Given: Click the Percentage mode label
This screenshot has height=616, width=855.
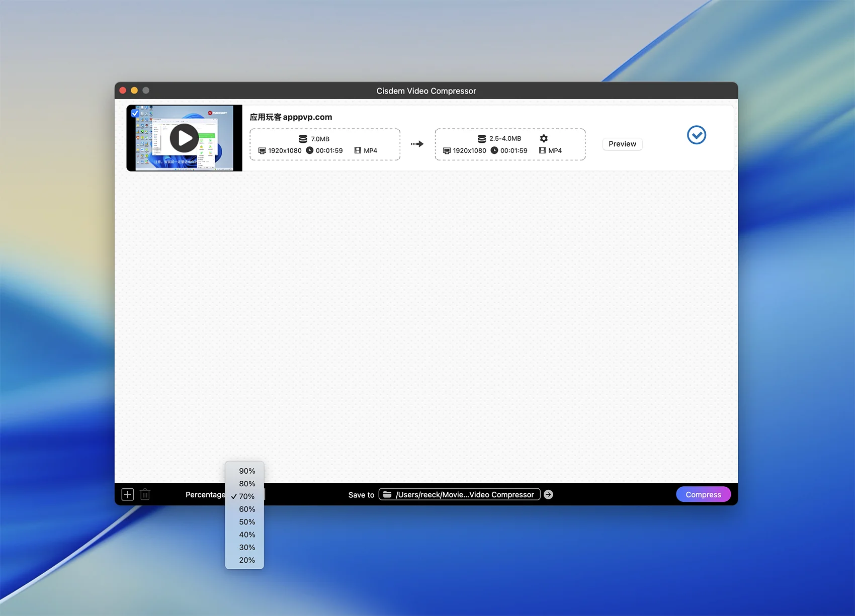Looking at the screenshot, I should (x=205, y=495).
